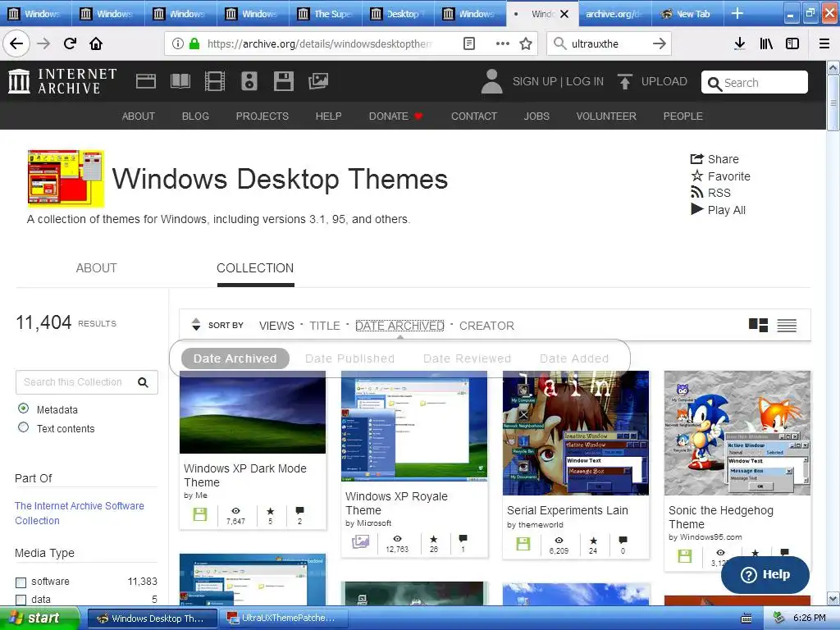Open Internet Archive software floppy icon
840x630 pixels.
pos(283,81)
